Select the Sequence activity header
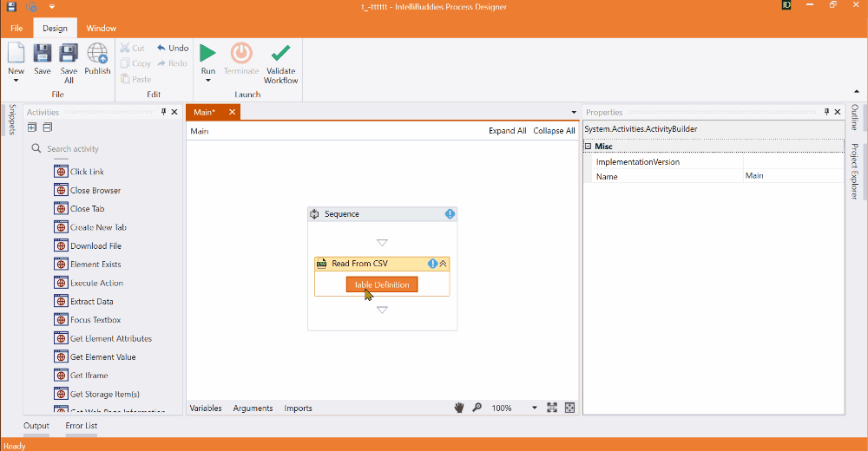 tap(382, 214)
